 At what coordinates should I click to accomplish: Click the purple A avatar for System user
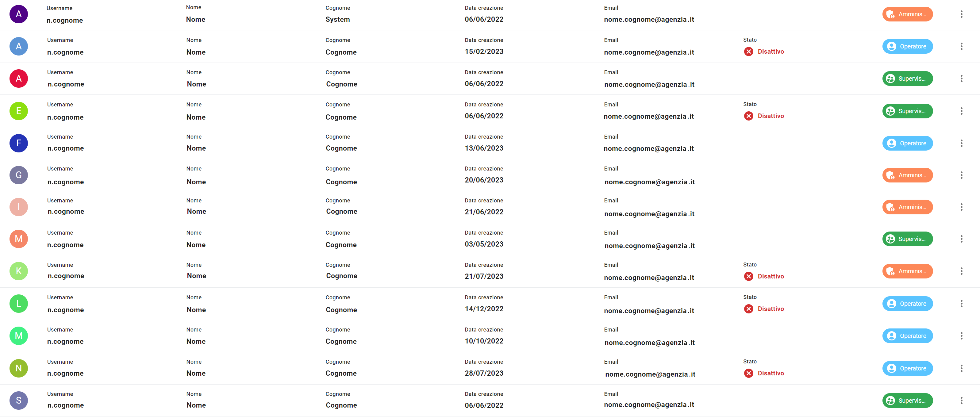point(19,14)
